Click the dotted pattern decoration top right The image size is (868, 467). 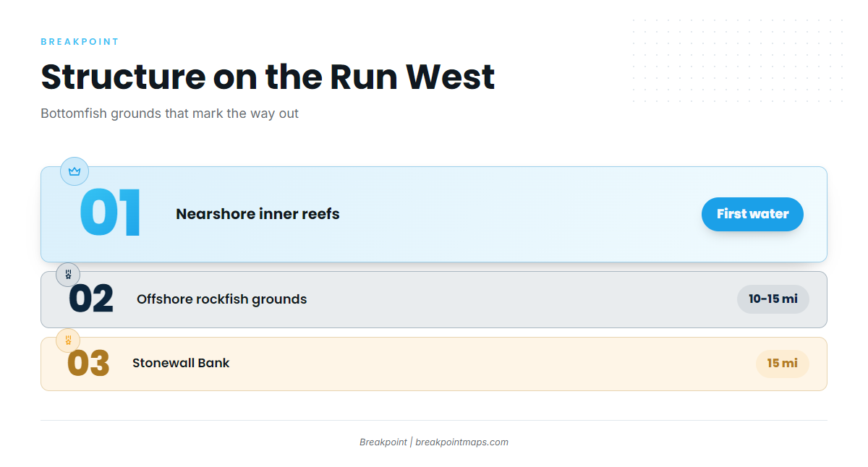pos(738,61)
